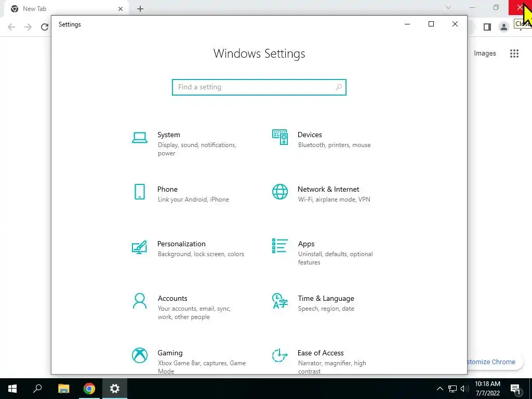Open File Explorer from the taskbar
Image resolution: width=532 pixels, height=399 pixels.
click(63, 389)
